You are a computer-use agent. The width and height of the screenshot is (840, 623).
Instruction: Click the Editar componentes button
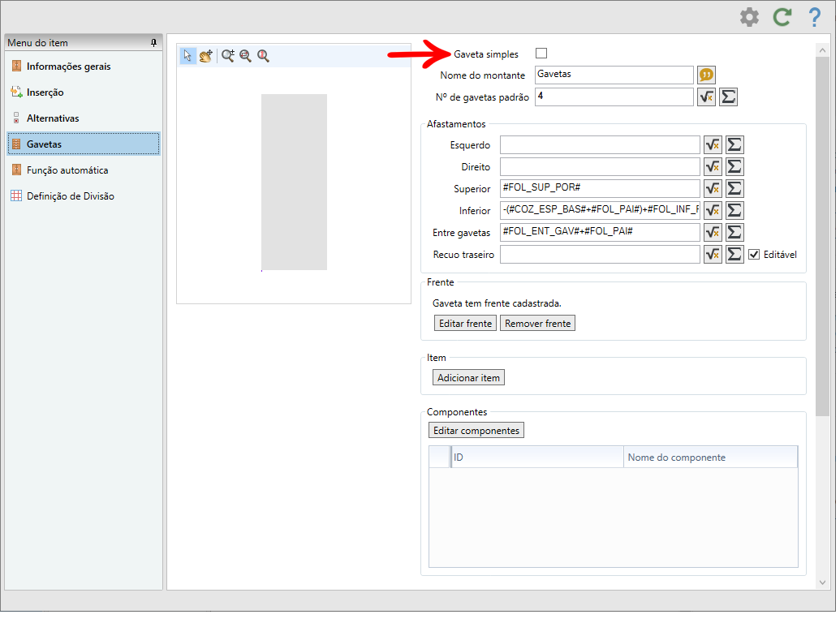476,431
